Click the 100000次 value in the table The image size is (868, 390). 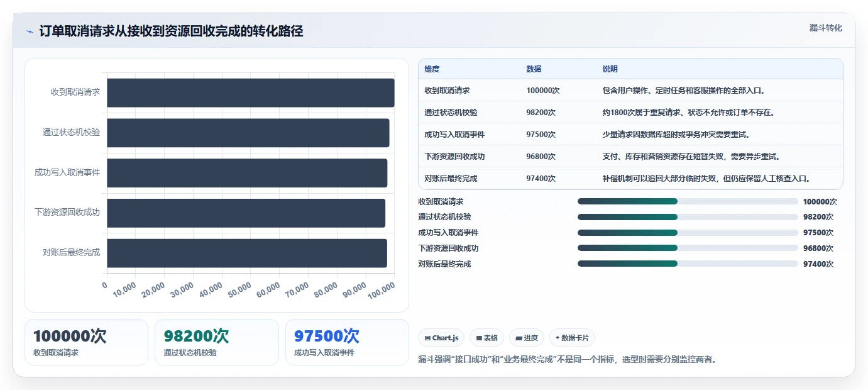[543, 91]
